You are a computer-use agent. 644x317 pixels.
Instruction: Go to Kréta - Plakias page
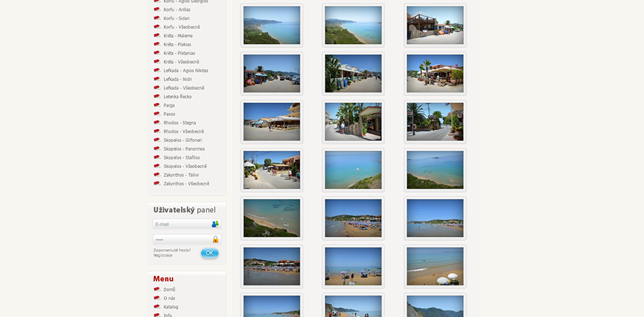(x=177, y=45)
